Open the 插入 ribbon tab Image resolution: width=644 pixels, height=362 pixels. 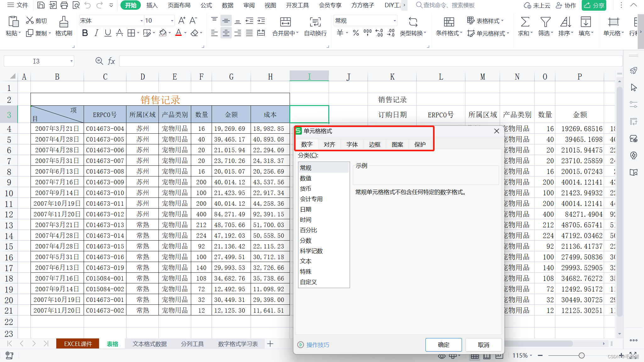click(152, 5)
